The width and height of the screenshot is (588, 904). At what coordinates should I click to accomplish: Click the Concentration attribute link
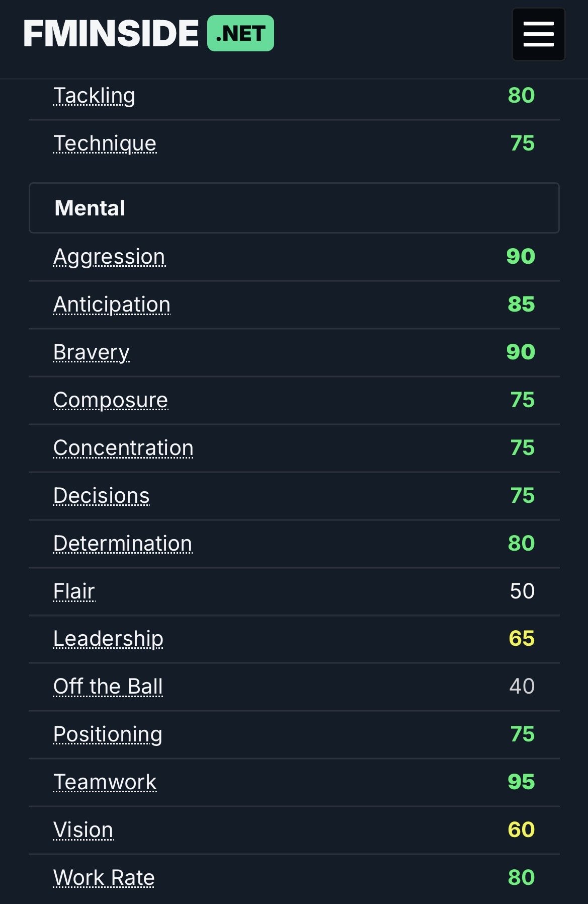tap(123, 448)
